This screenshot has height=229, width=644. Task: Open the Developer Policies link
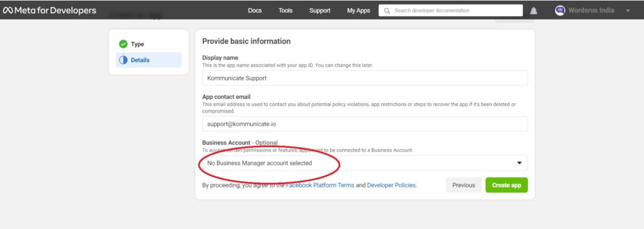(x=391, y=186)
